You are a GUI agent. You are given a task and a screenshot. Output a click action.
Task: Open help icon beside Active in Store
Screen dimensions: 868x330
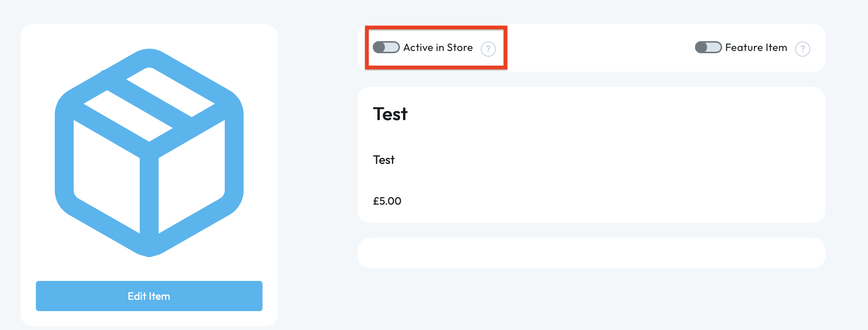point(488,49)
